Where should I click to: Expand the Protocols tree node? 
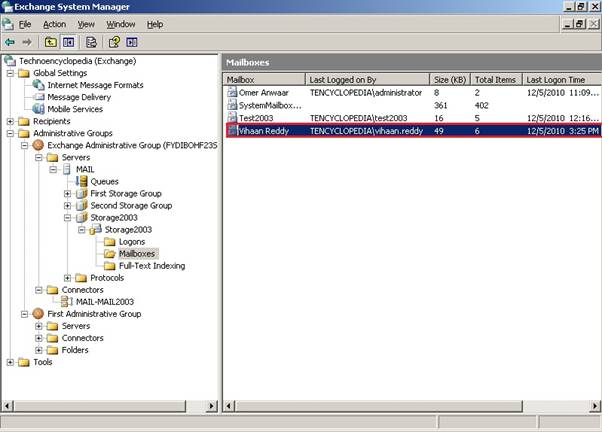(x=67, y=277)
